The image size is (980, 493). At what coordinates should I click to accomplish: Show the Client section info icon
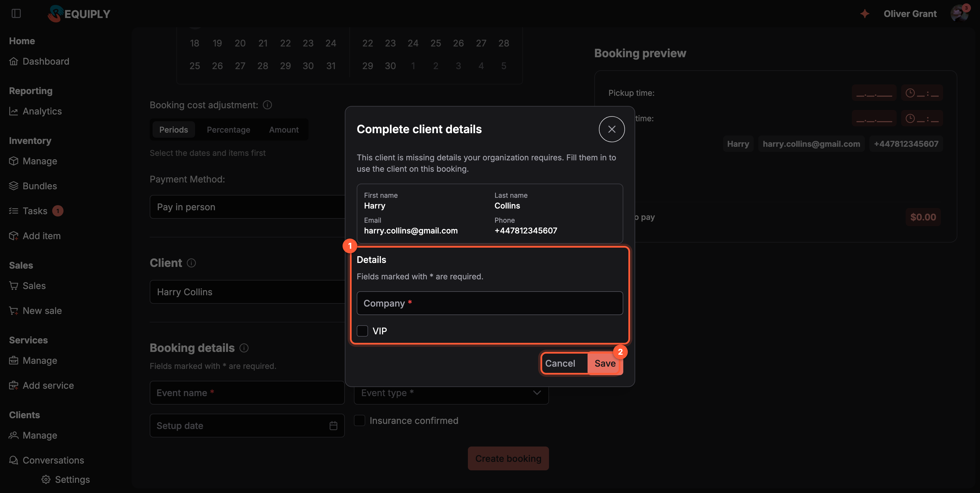tap(191, 263)
